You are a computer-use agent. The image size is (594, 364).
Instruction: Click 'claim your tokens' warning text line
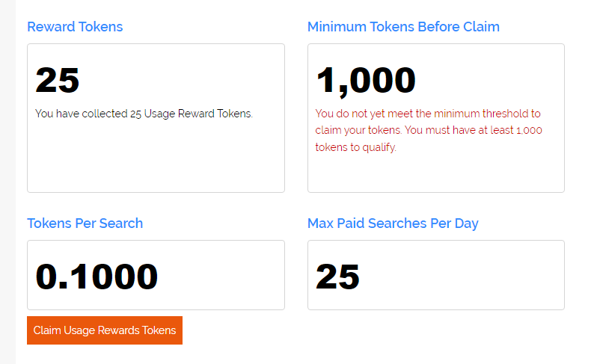tap(358, 130)
